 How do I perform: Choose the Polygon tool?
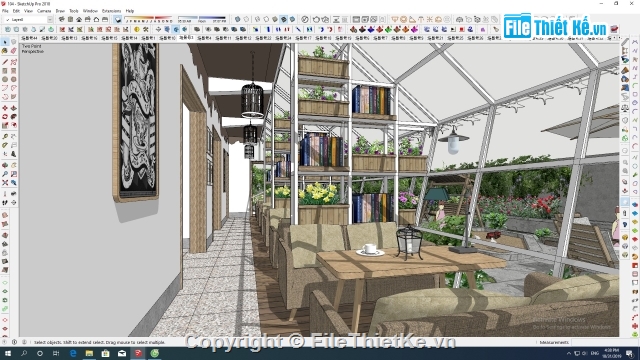pos(13,79)
